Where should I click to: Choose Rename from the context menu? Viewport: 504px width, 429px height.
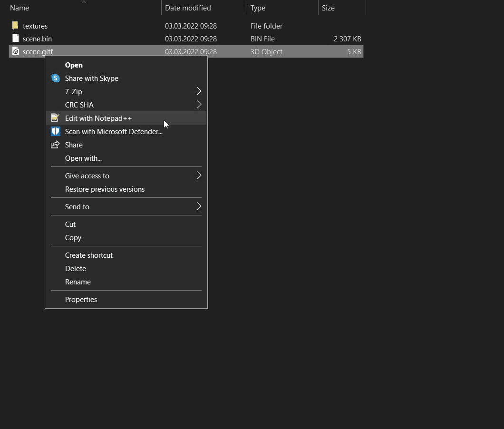[78, 282]
